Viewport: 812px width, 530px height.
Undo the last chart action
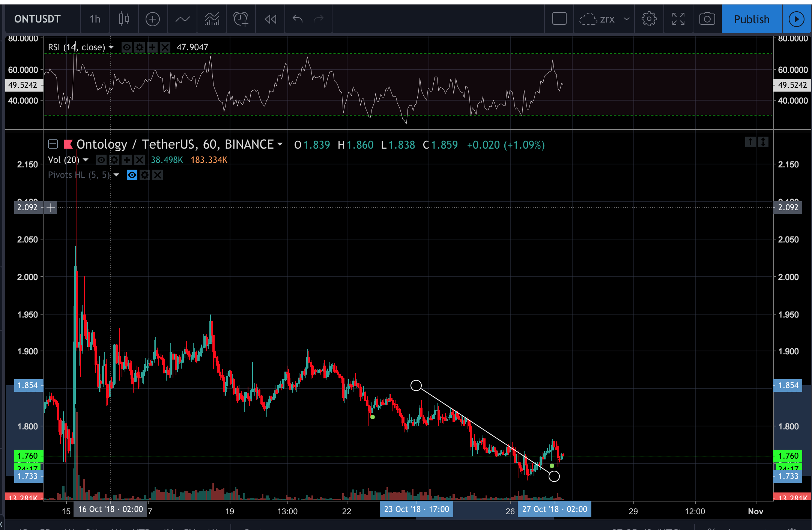(298, 19)
